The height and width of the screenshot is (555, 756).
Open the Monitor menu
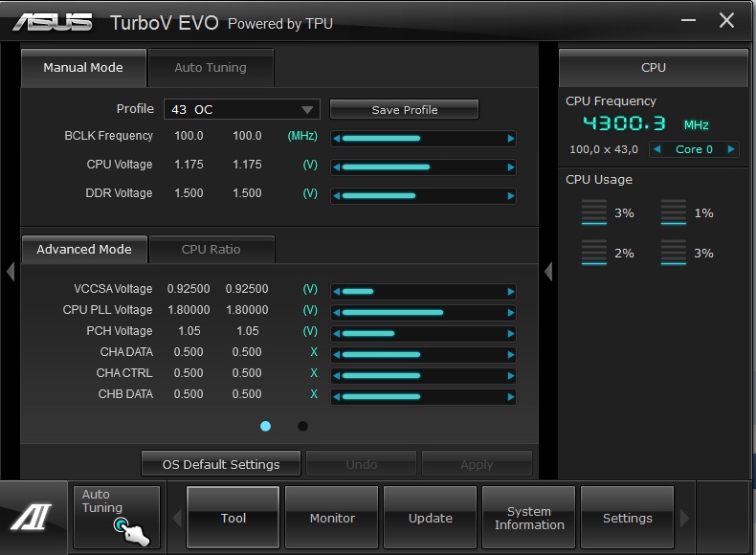[x=332, y=518]
